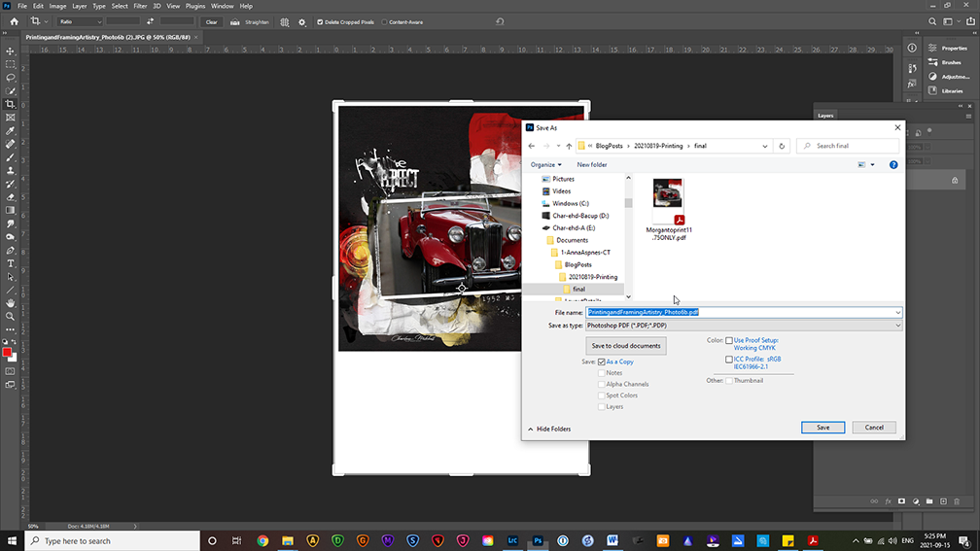Select the Crop tool in toolbar

pos(10,104)
